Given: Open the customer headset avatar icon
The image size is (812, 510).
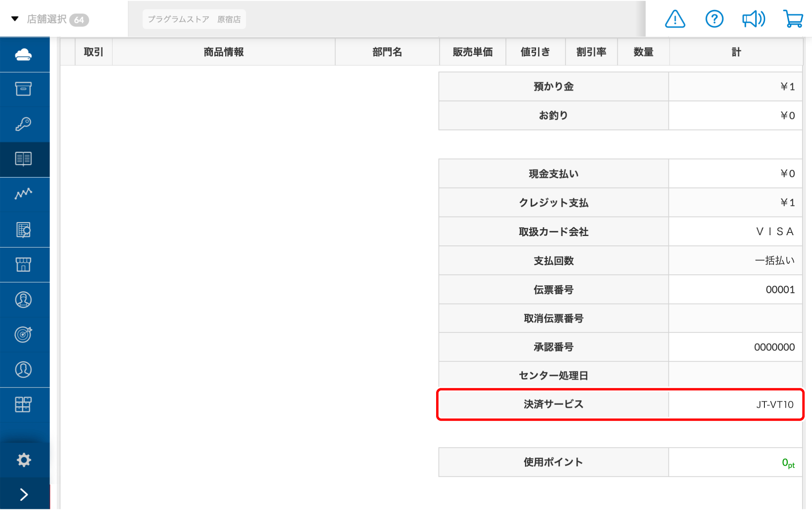Looking at the screenshot, I should 24,300.
